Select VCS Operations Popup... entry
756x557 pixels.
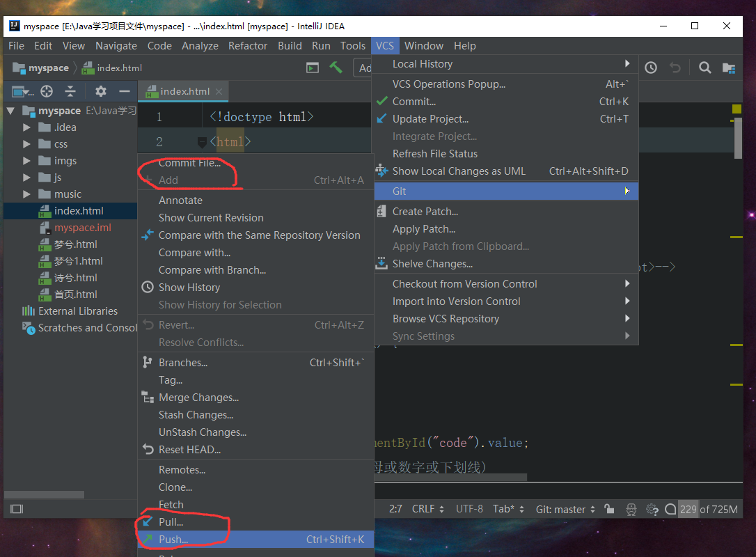pos(506,84)
